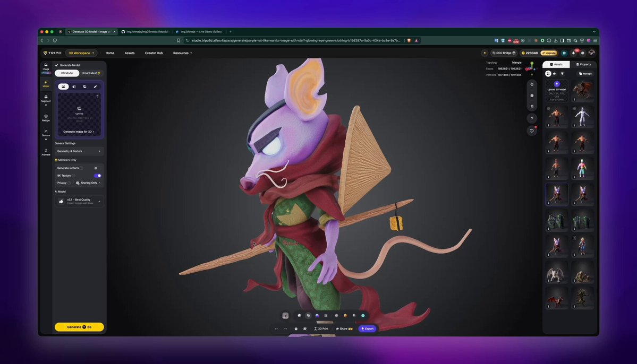Click the Upgrade button

click(x=548, y=53)
